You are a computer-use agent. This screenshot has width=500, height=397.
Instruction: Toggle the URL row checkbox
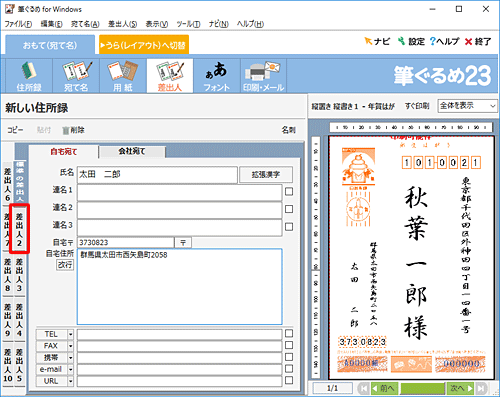[289, 380]
